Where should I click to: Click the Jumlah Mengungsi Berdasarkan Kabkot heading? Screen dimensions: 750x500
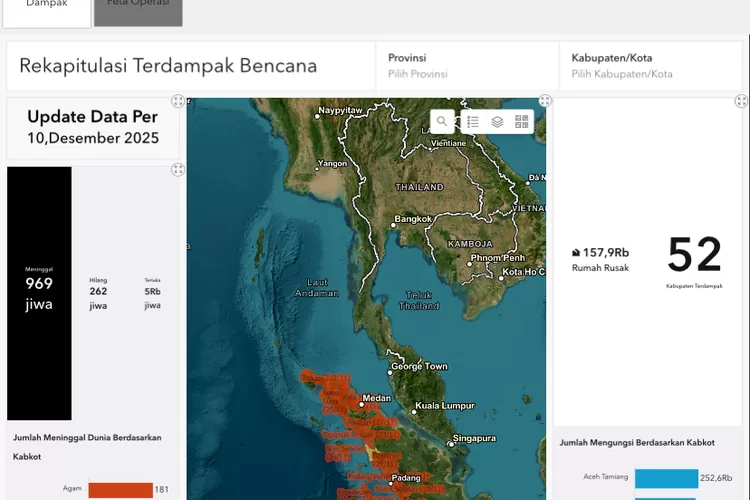637,443
